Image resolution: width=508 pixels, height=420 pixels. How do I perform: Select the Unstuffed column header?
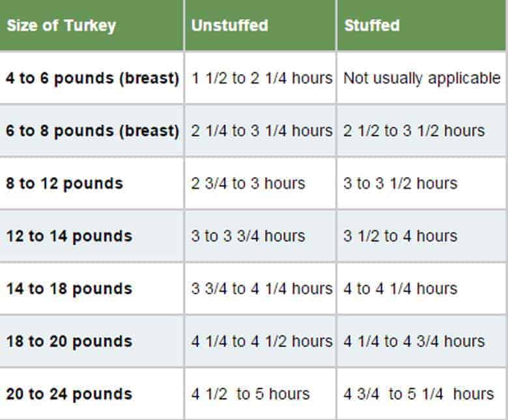point(261,25)
